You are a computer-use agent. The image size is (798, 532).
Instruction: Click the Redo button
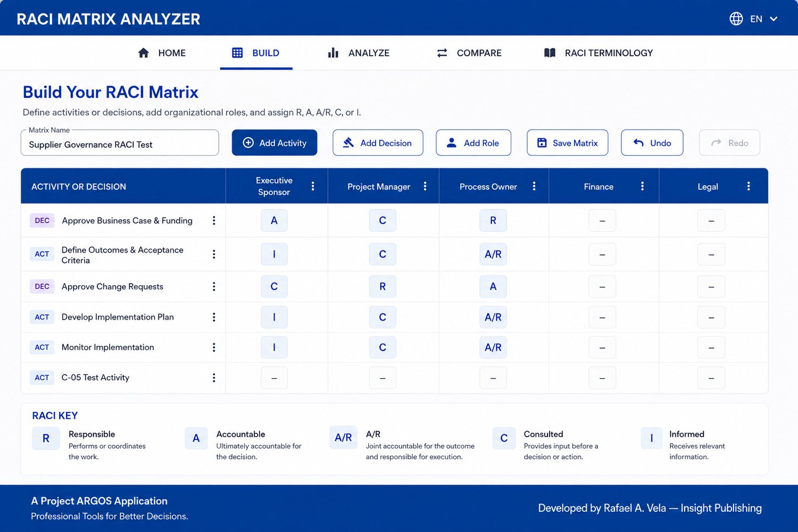pyautogui.click(x=729, y=143)
